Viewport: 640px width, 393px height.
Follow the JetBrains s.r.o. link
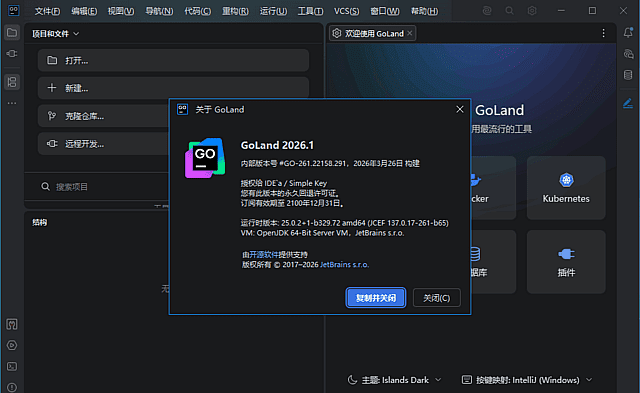coord(344,265)
